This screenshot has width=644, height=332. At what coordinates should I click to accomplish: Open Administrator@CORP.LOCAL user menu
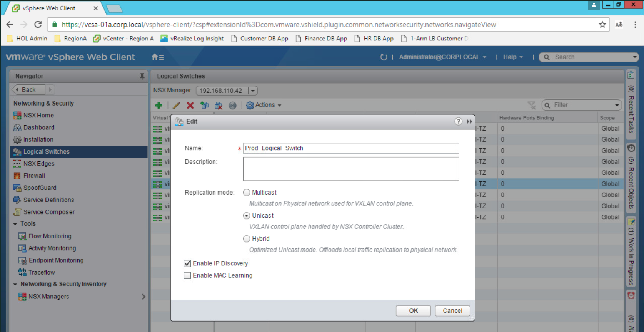pos(443,57)
